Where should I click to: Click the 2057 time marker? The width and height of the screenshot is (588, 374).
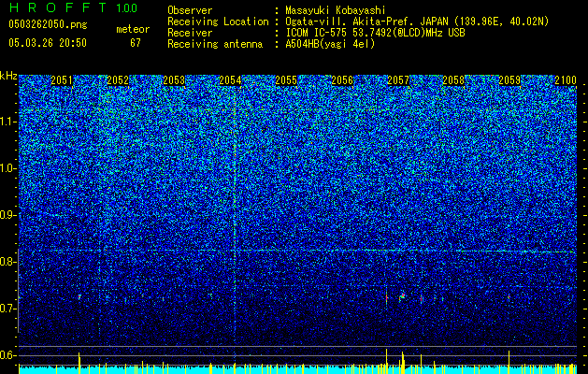coord(398,80)
